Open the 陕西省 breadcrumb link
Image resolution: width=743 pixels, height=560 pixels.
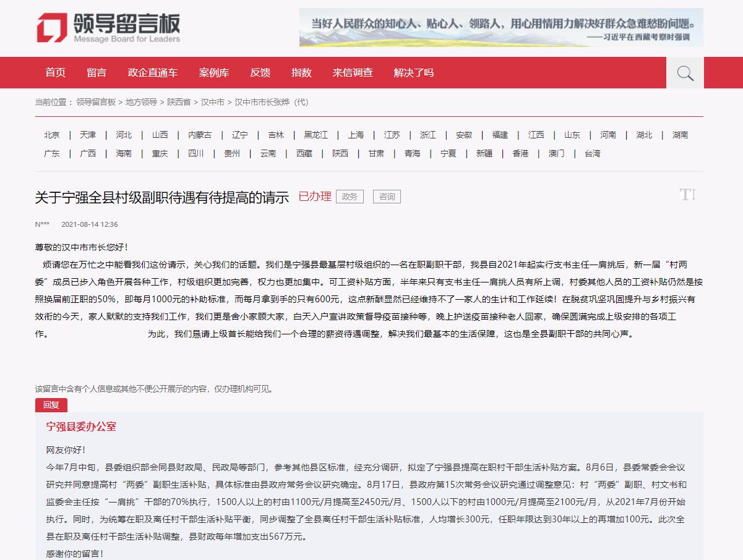(x=179, y=103)
